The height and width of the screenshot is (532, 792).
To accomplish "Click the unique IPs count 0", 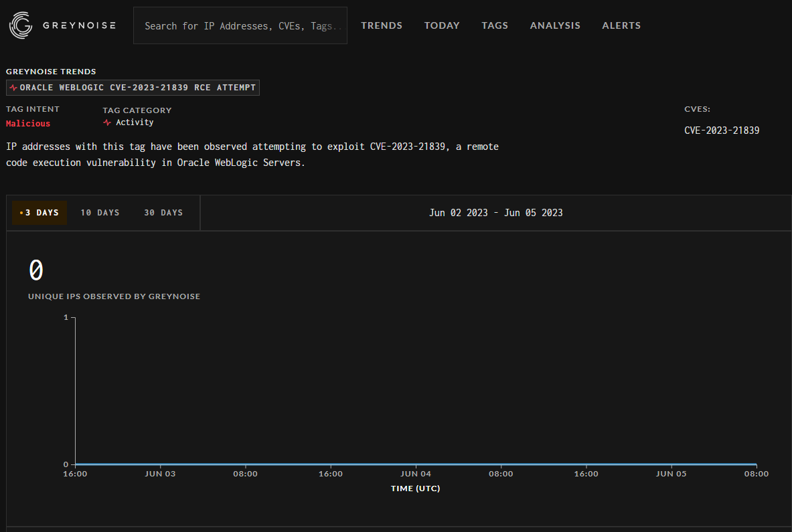I will pyautogui.click(x=36, y=270).
